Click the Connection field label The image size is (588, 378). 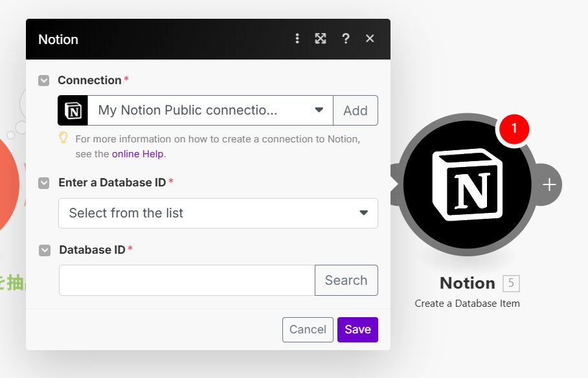tap(89, 80)
